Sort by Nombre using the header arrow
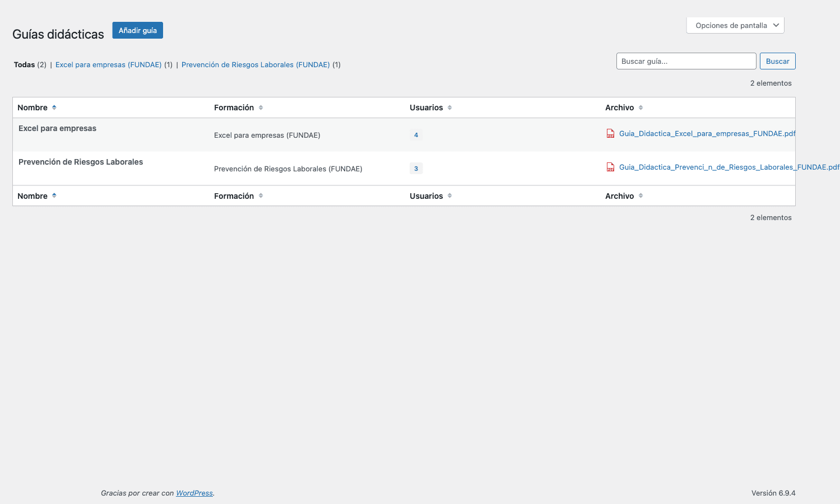Viewport: 840px width, 504px height. click(x=54, y=108)
